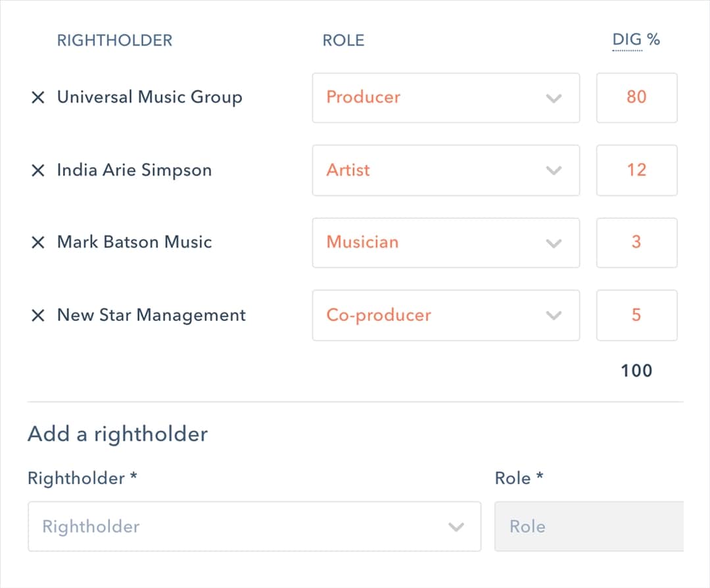Viewport: 710px width, 588px height.
Task: Delete New Star Management rightholder entry
Action: pos(38,316)
